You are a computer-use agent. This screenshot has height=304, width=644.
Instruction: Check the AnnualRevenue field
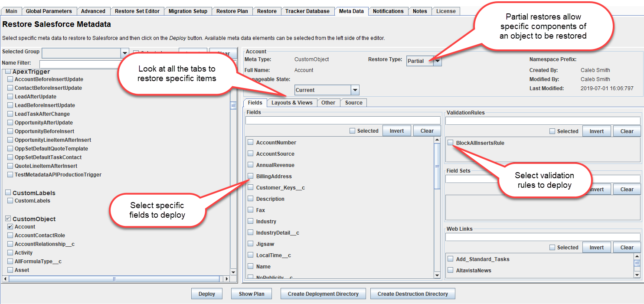[x=251, y=165]
